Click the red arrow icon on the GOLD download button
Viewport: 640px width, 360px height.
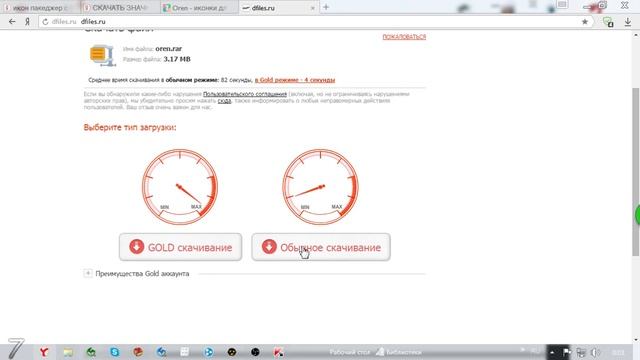tap(137, 247)
